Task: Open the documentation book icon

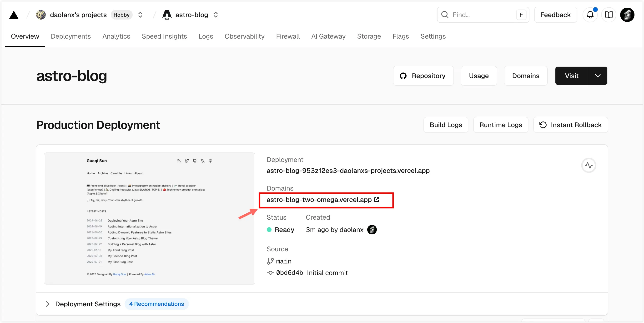Action: (609, 15)
